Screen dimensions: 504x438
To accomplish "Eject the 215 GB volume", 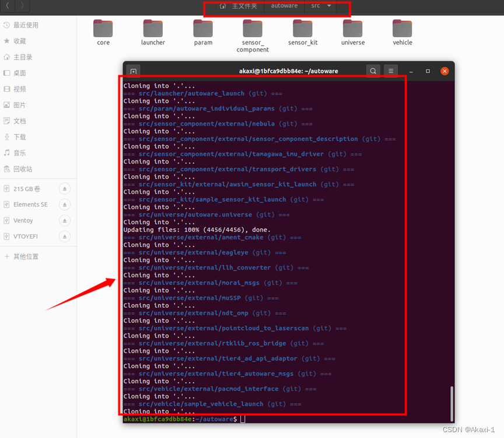I will click(x=65, y=189).
